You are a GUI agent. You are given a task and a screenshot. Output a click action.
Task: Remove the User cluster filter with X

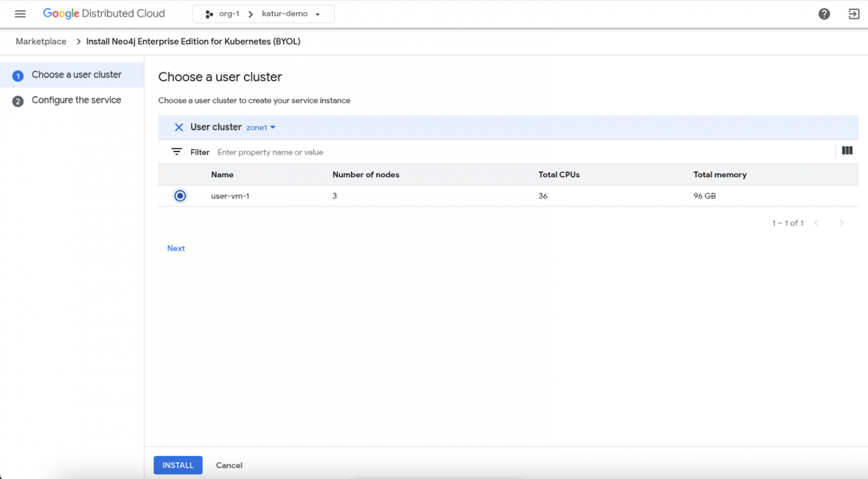tap(179, 127)
